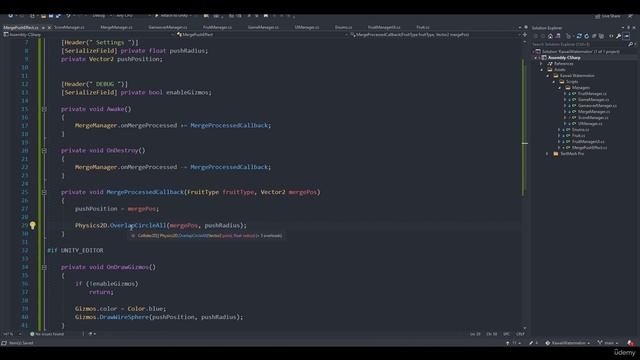
Task: Click the Save toolbar icon
Action: 51,16
